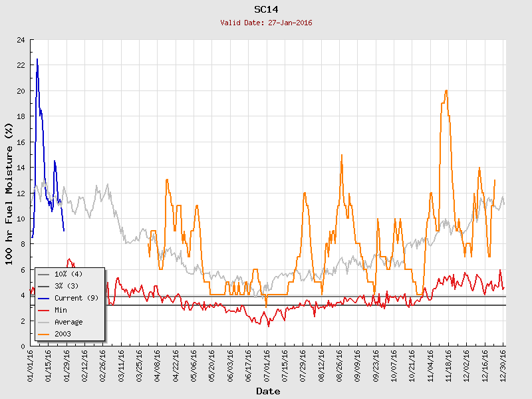Click the "2003" legend label
Screen dimensions: 532x399
[63, 334]
